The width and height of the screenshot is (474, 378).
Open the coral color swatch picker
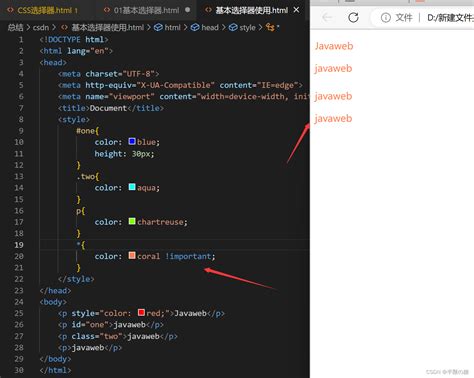(132, 256)
